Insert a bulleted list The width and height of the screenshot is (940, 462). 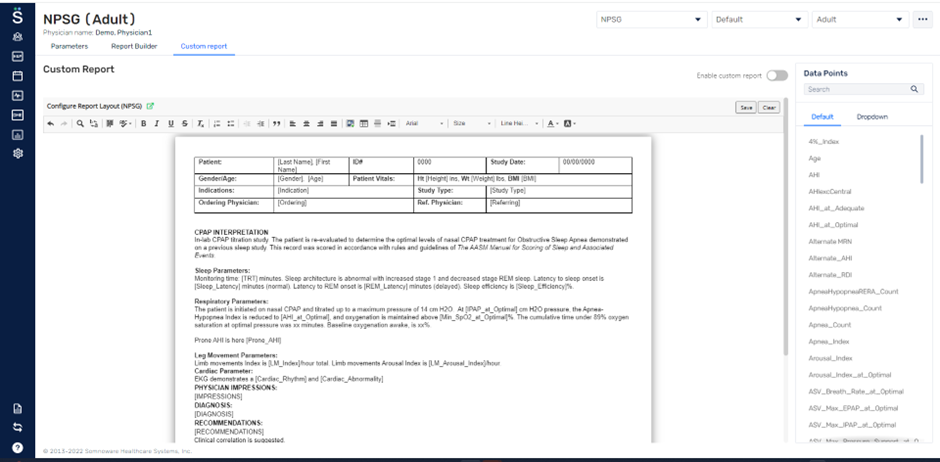[x=231, y=123]
